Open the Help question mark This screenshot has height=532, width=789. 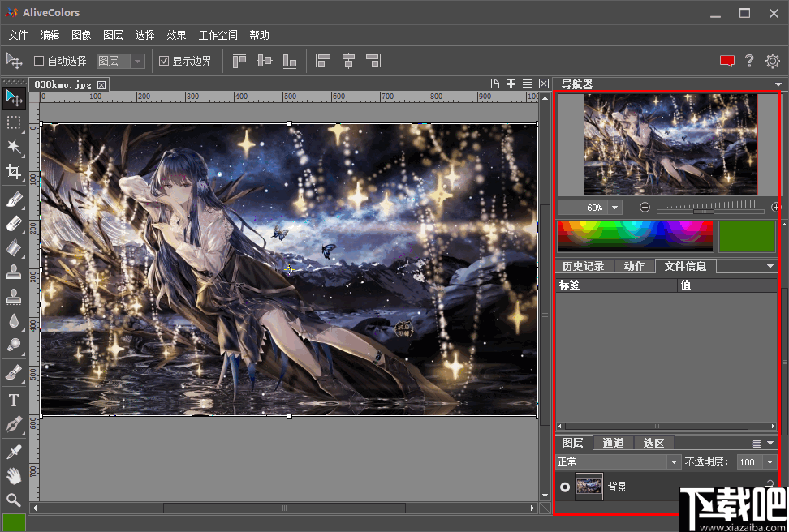(748, 61)
